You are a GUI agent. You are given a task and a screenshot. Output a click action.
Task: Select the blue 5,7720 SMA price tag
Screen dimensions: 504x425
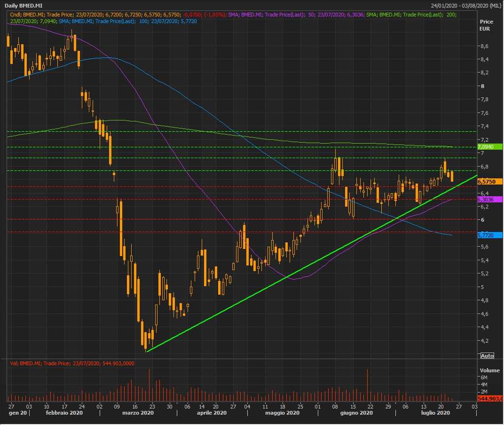click(489, 235)
